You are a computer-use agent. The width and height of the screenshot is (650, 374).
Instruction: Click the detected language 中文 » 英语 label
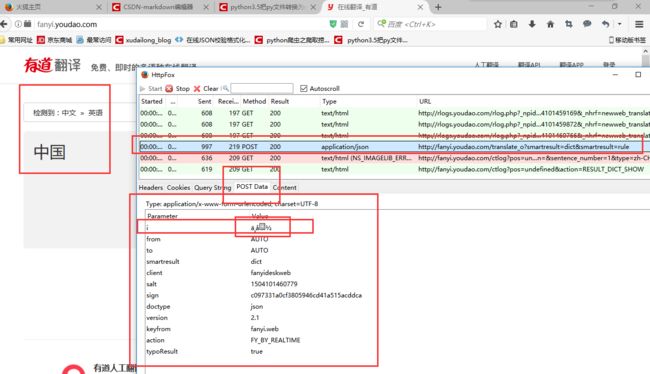pyautogui.click(x=68, y=113)
